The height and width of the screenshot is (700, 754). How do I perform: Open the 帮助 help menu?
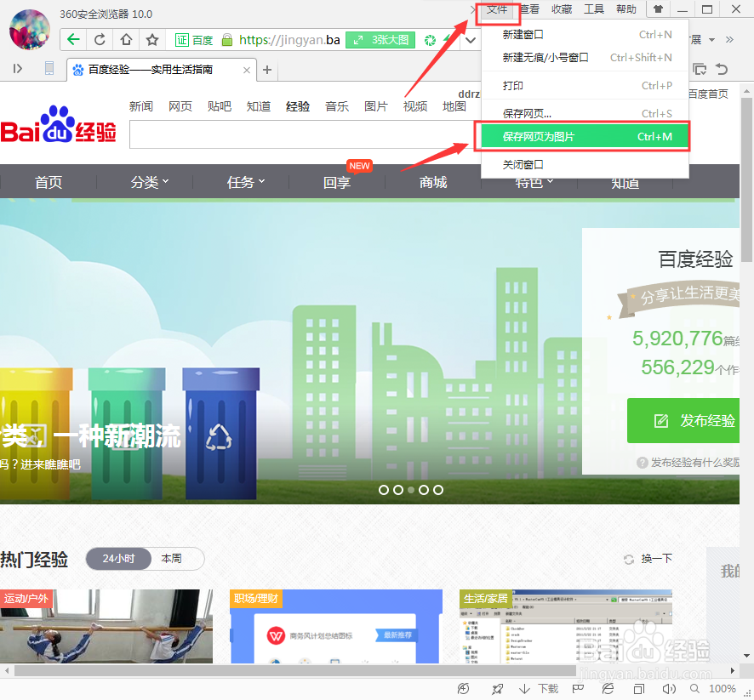pos(625,9)
